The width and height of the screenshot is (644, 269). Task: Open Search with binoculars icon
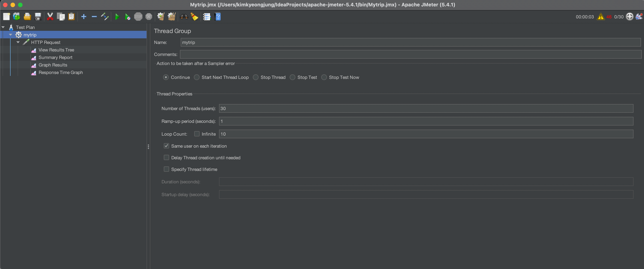pos(184,17)
